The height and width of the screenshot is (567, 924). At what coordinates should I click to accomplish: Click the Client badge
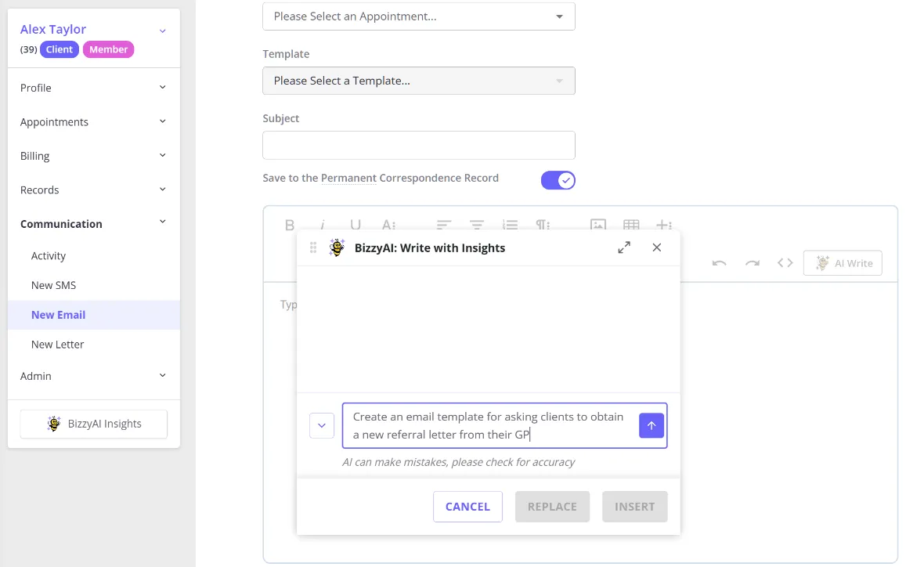[60, 49]
